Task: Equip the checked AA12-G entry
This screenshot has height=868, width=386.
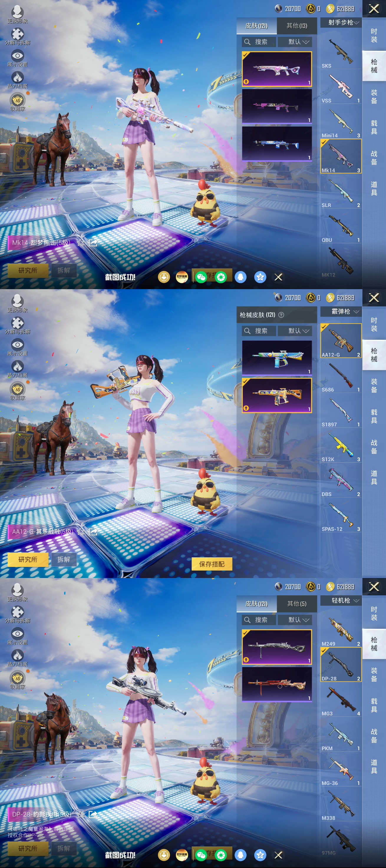Action: pos(341,341)
